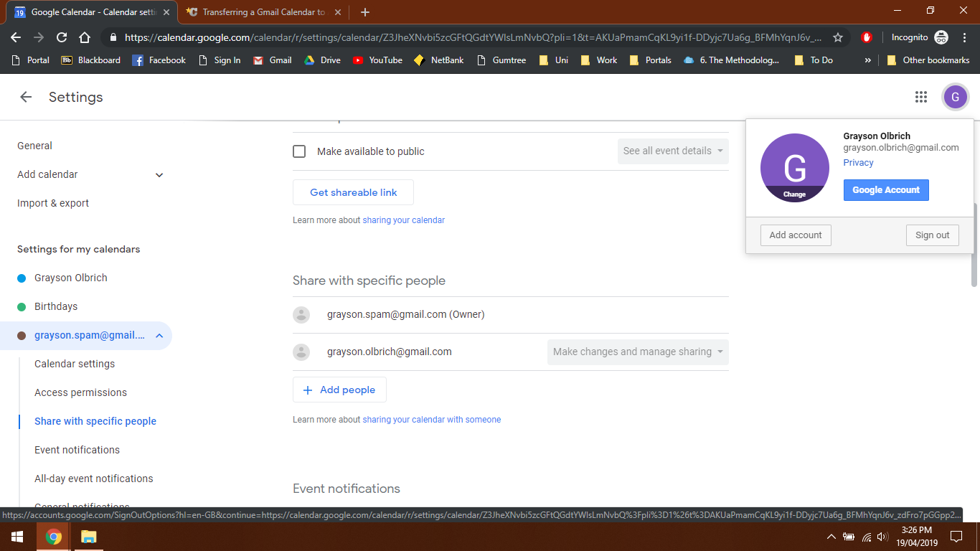Click the green Birthdays calendar color dot
This screenshot has width=980, height=551.
(x=22, y=306)
